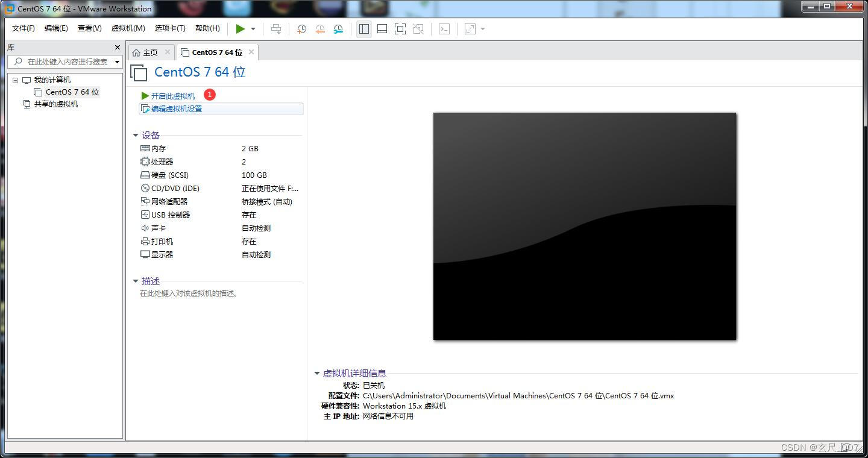The width and height of the screenshot is (868, 458).
Task: Collapse the 设备 section
Action: tap(136, 136)
